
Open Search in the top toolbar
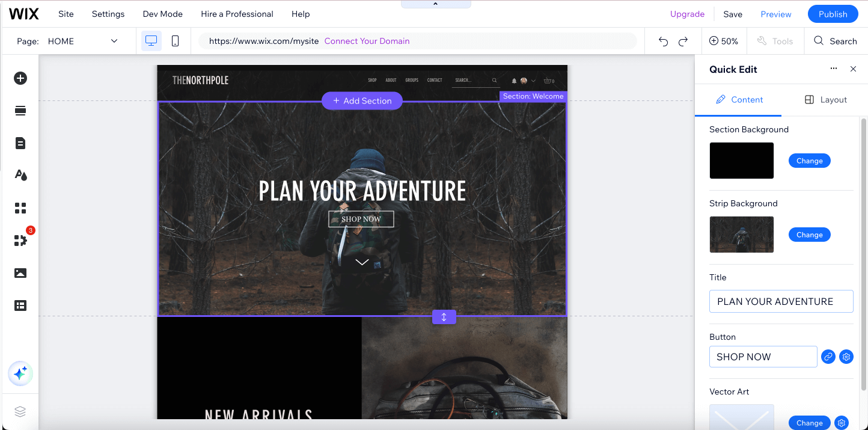pos(835,41)
